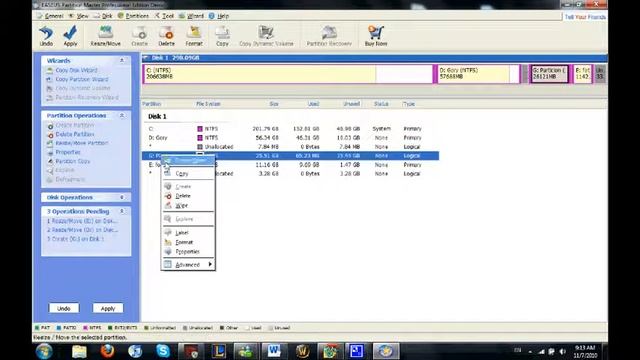Choose Properties in the context menu
This screenshot has height=360, width=640.
click(x=188, y=252)
